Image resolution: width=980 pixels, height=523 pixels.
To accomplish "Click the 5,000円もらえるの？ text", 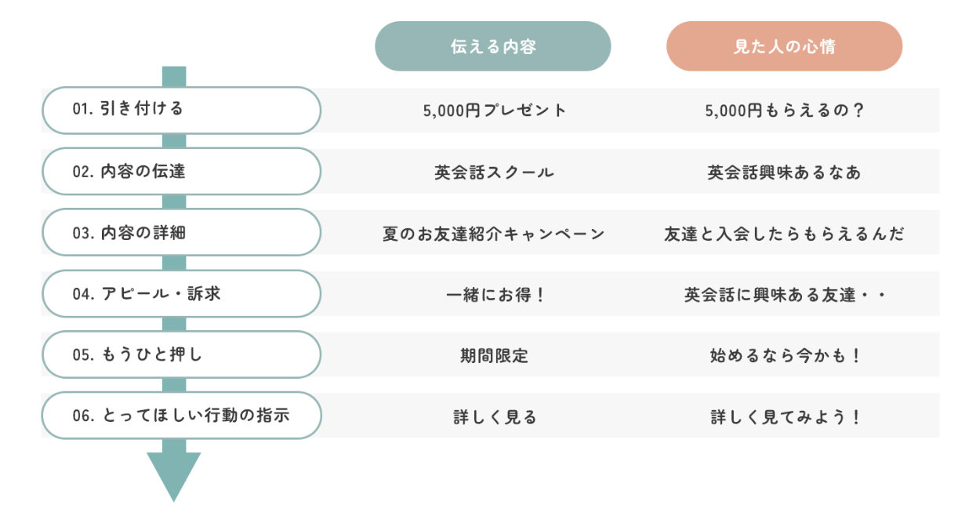I will coord(784,111).
